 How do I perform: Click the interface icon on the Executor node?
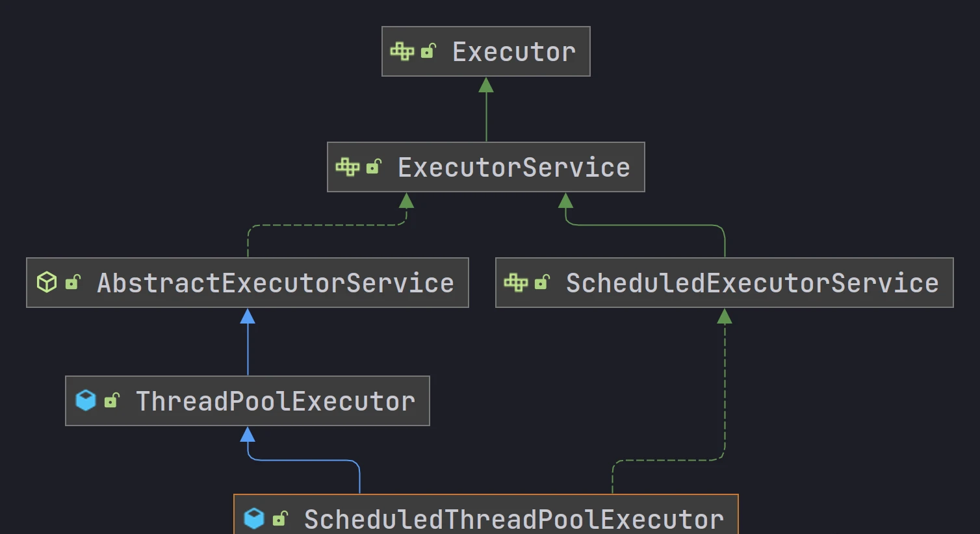(x=402, y=51)
